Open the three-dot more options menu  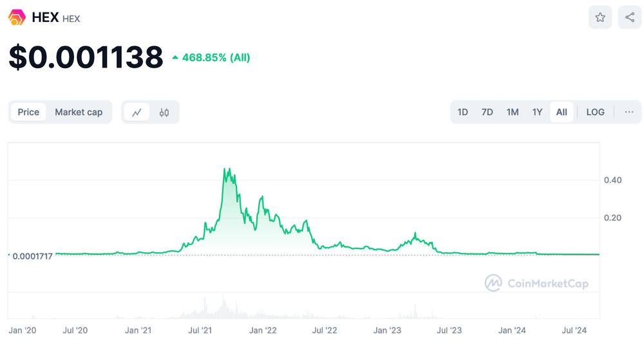[629, 112]
